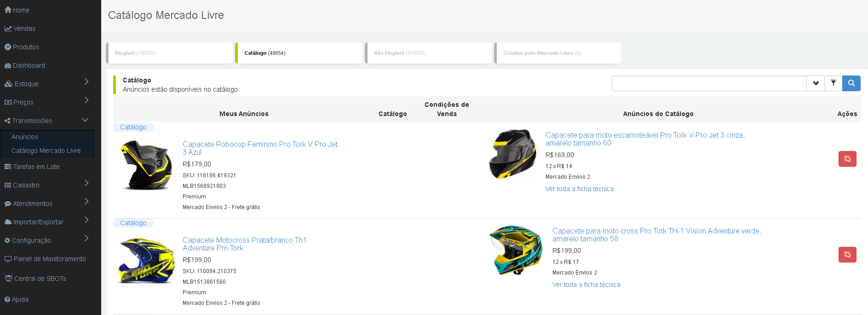Viewport: 868px width, 315px height.
Task: Click the filter funnel icon
Action: (833, 83)
